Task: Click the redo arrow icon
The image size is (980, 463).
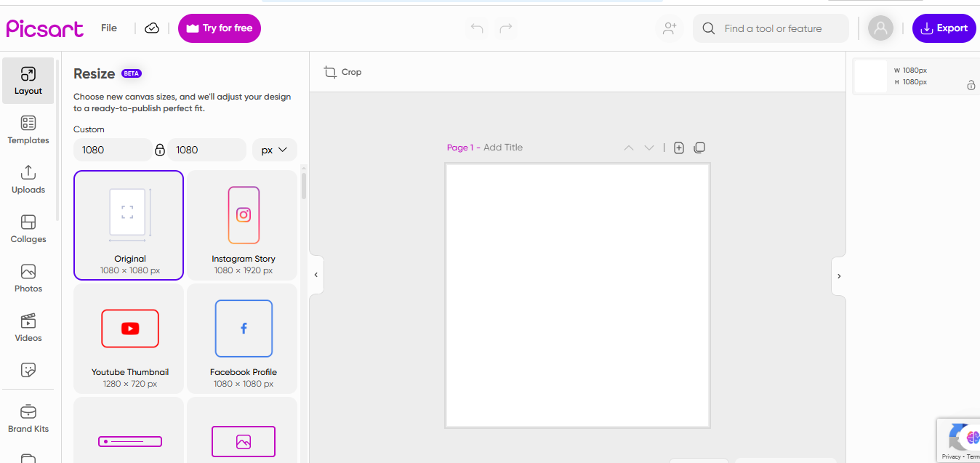Action: coord(506,28)
